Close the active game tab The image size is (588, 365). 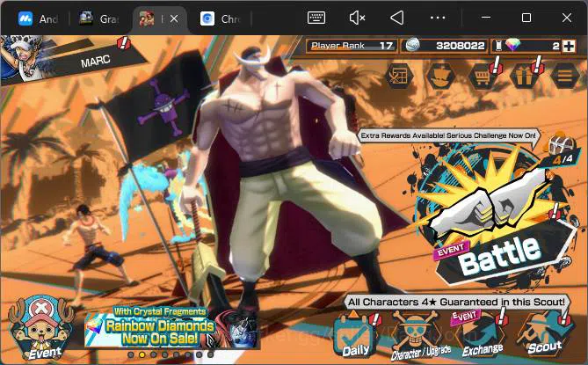174,18
